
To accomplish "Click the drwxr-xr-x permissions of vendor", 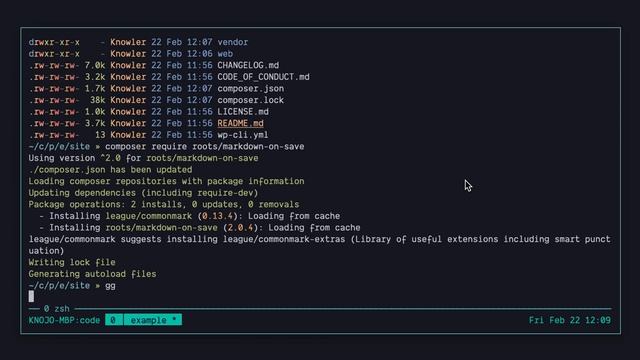I will (x=54, y=42).
